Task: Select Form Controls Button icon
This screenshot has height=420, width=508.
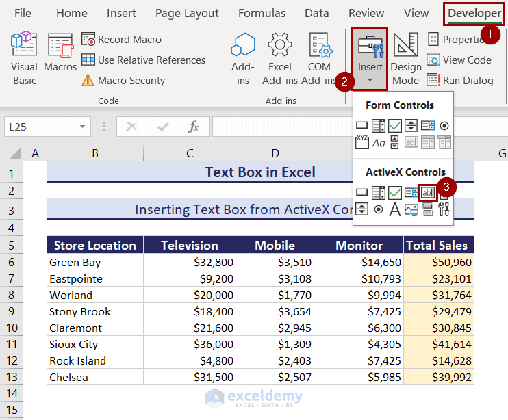Action: [x=362, y=126]
